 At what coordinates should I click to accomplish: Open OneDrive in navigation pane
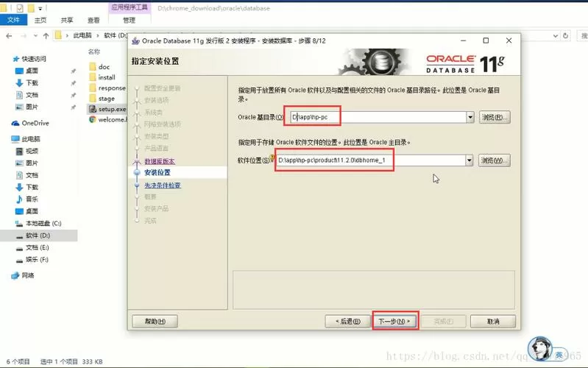[x=30, y=123]
